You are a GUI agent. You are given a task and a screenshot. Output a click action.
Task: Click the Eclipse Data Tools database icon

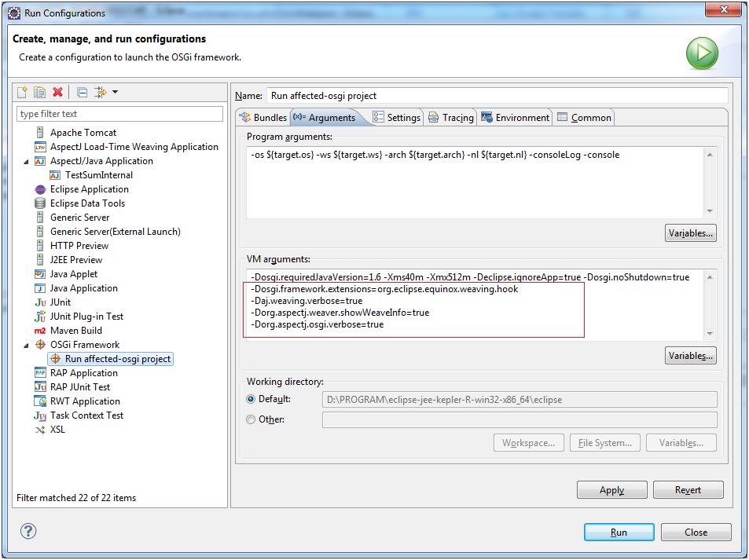[x=40, y=203]
